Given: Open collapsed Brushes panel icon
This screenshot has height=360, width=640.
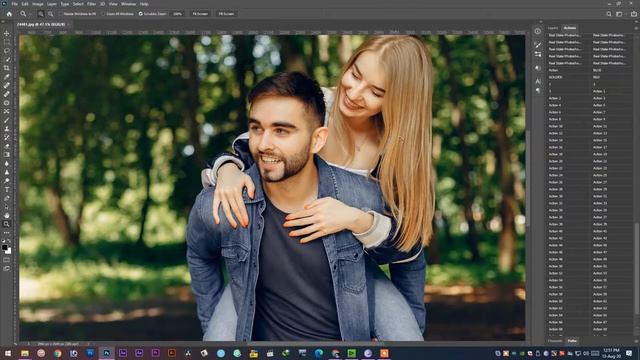Looking at the screenshot, I should pos(538,45).
